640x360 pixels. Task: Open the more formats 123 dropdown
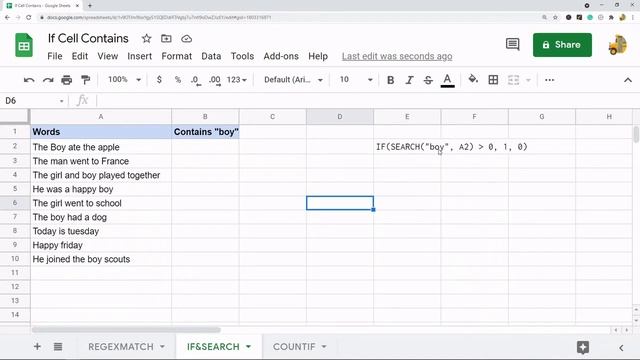click(237, 80)
